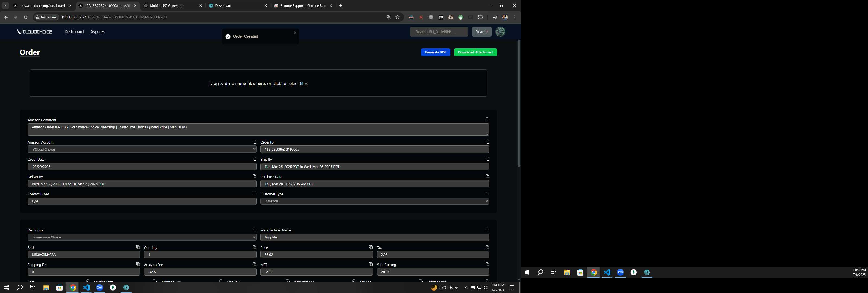Click the Amazon Comment text area

coord(259,129)
